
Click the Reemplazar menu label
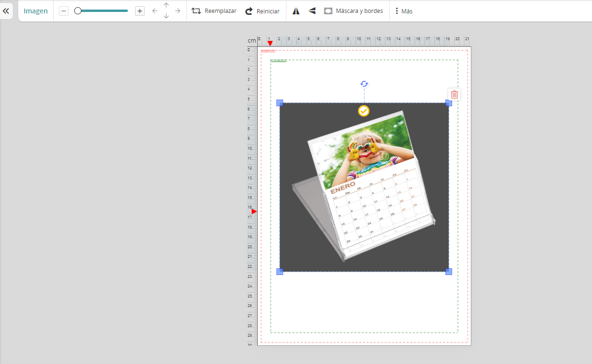pyautogui.click(x=220, y=11)
